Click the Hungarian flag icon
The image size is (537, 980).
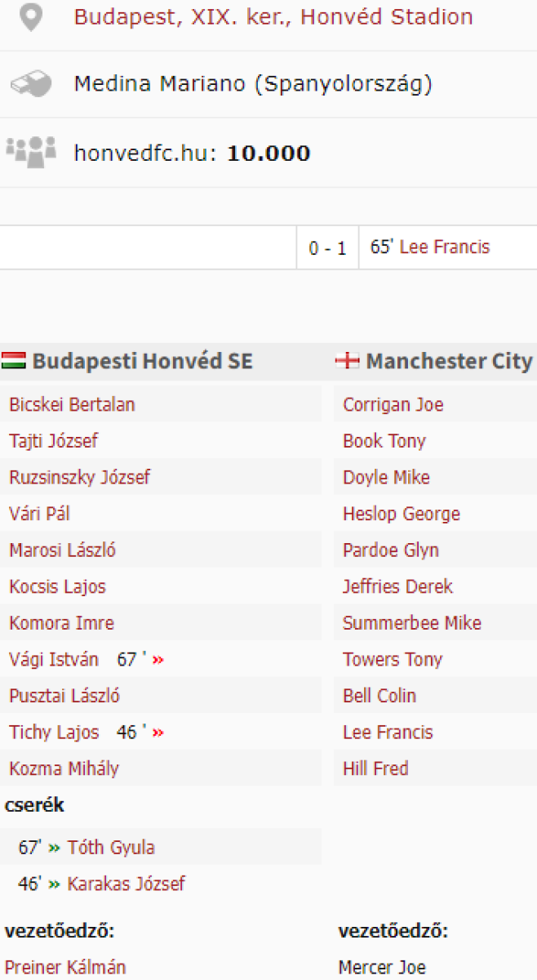point(14,361)
